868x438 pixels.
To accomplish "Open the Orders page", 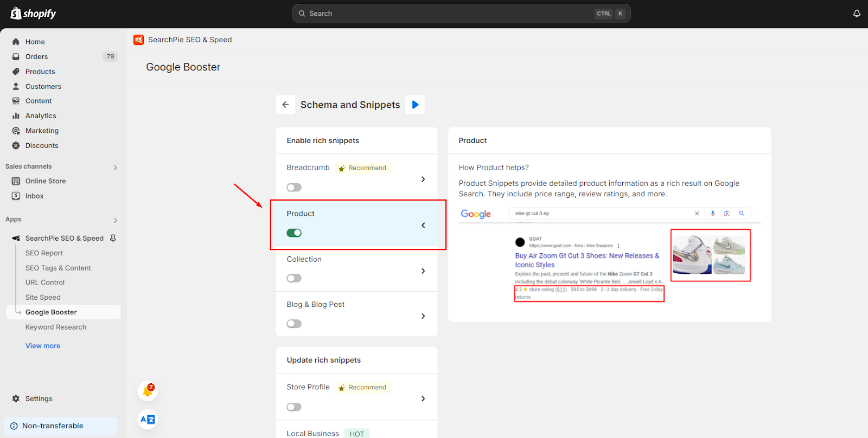I will (x=36, y=56).
